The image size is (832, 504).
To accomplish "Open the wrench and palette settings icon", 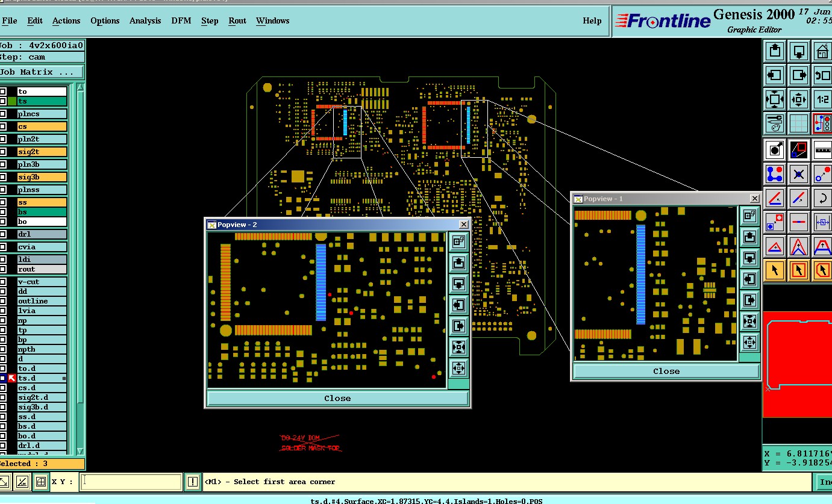I will click(775, 123).
